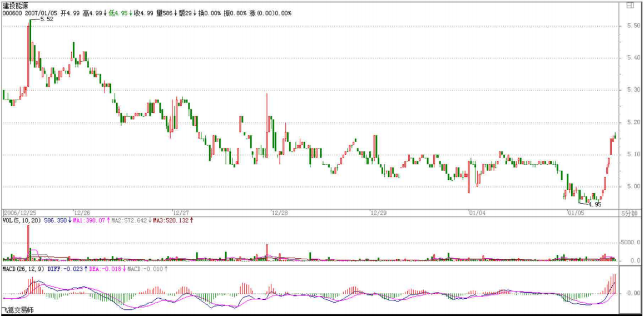Screen dimensions: 644x316
Task: Click the window layout icon at top right
Action: [x=630, y=6]
